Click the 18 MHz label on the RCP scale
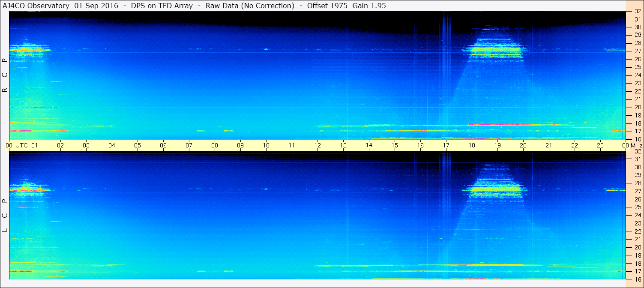The height and width of the screenshot is (288, 644). coord(638,123)
